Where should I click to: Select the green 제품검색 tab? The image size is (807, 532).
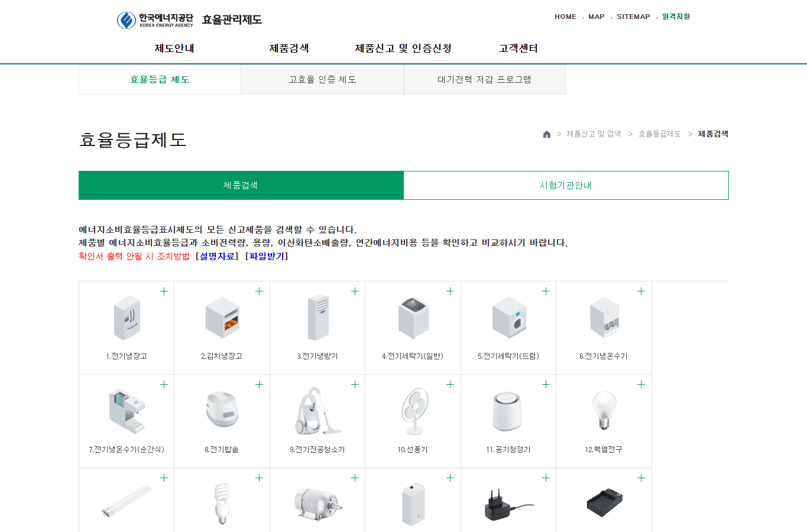(x=241, y=186)
